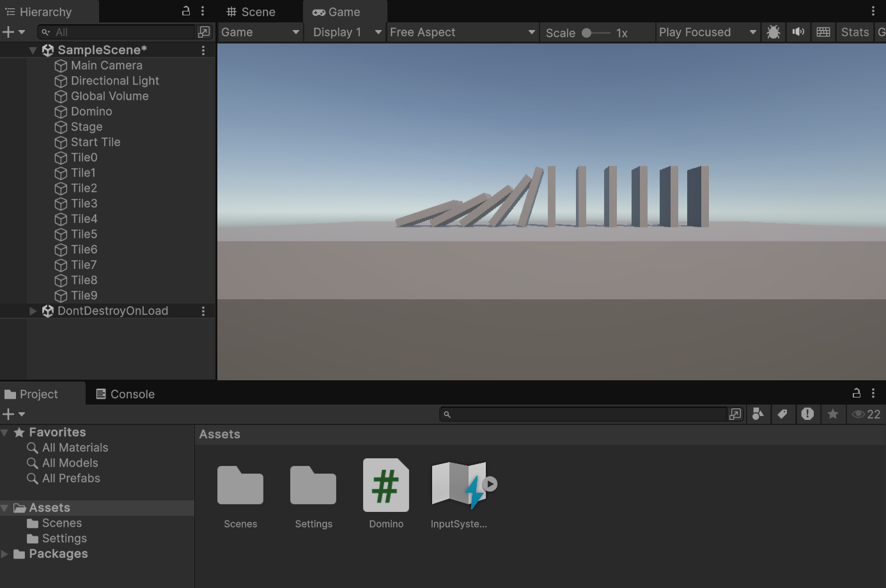Open the Play Focused dropdown
The image size is (886, 588).
point(707,32)
